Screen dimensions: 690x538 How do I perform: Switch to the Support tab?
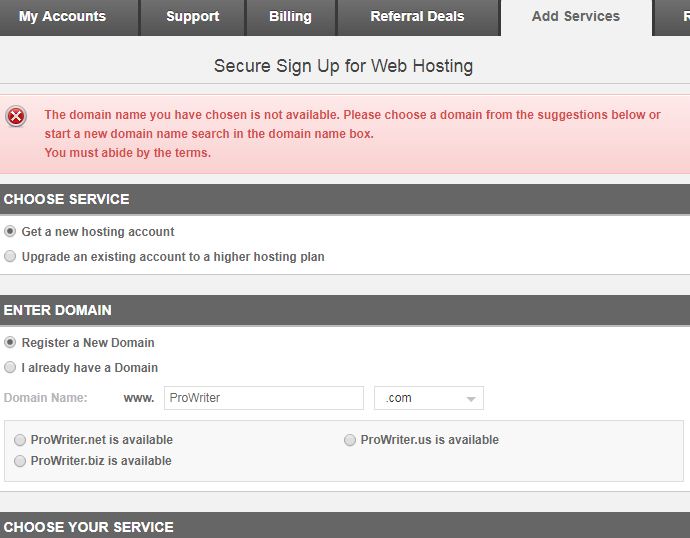pos(192,17)
